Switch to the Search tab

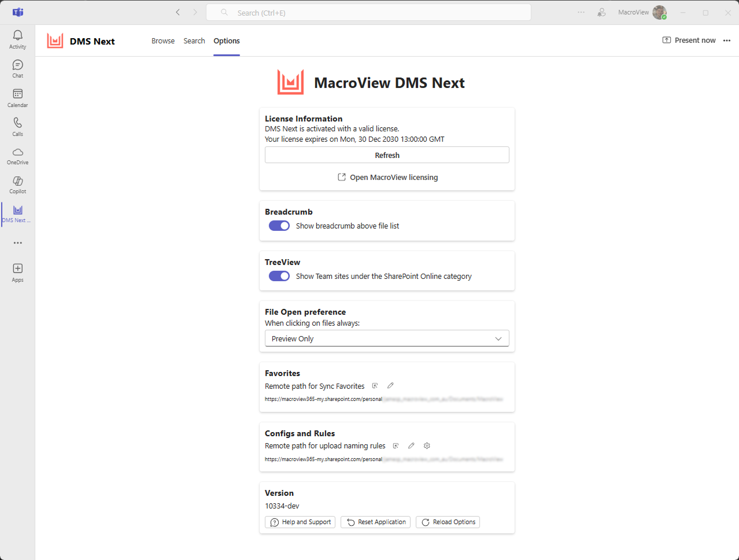click(x=194, y=41)
